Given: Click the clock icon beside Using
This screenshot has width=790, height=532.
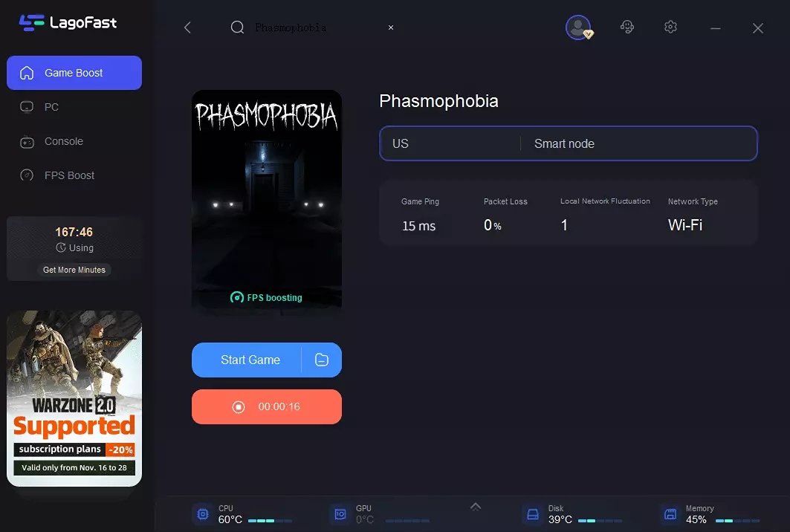Looking at the screenshot, I should click(61, 247).
